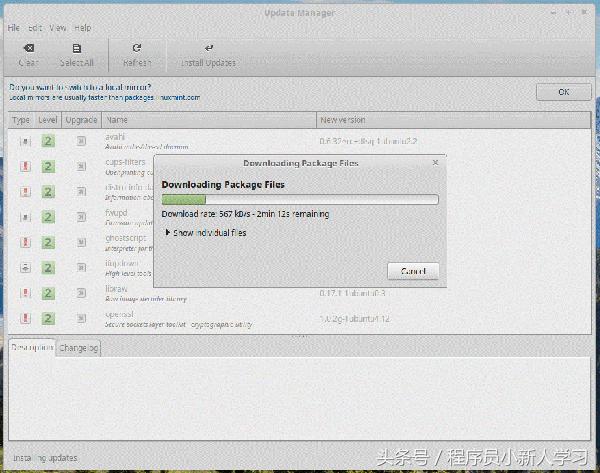This screenshot has width=600, height=473.
Task: Click the type icon in the fwupd row
Action: point(25,217)
